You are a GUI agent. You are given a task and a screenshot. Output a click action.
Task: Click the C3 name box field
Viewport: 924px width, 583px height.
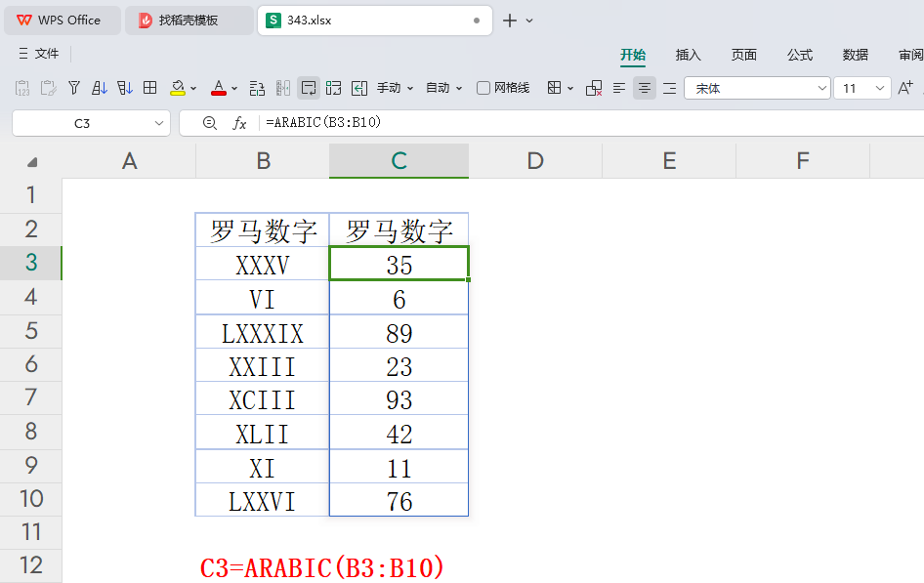(x=82, y=123)
